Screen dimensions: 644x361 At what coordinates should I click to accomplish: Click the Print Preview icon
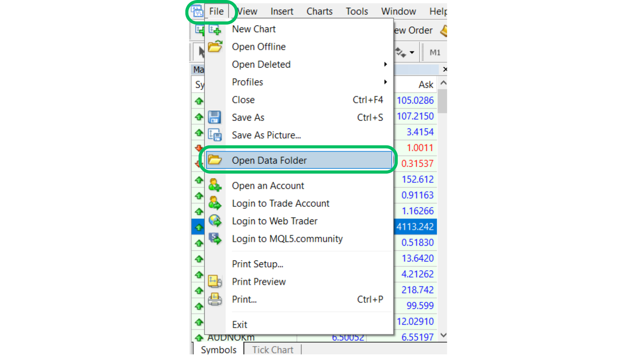tap(215, 281)
